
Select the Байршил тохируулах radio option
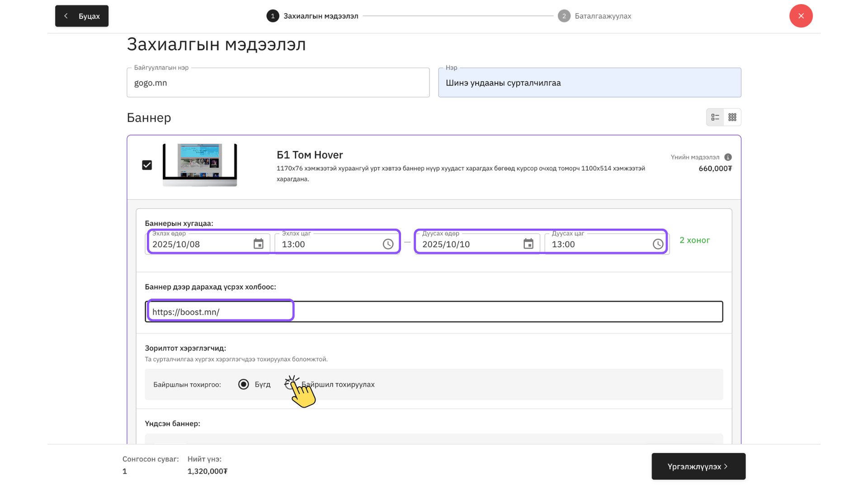click(289, 385)
